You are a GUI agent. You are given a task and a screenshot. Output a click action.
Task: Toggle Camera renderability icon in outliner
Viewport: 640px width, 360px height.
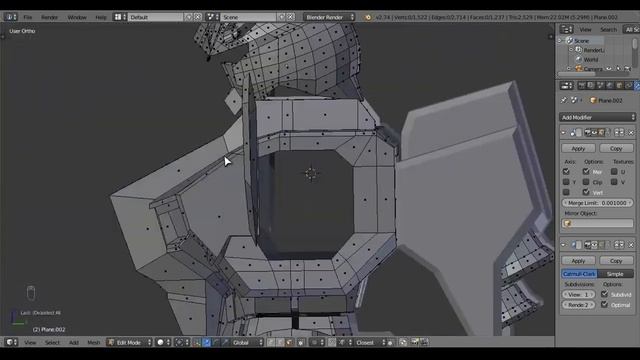(x=627, y=69)
